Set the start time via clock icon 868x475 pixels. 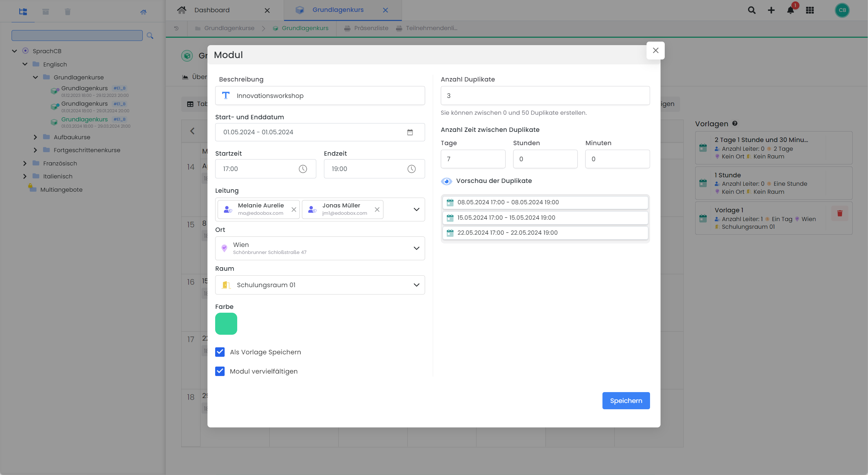point(302,169)
